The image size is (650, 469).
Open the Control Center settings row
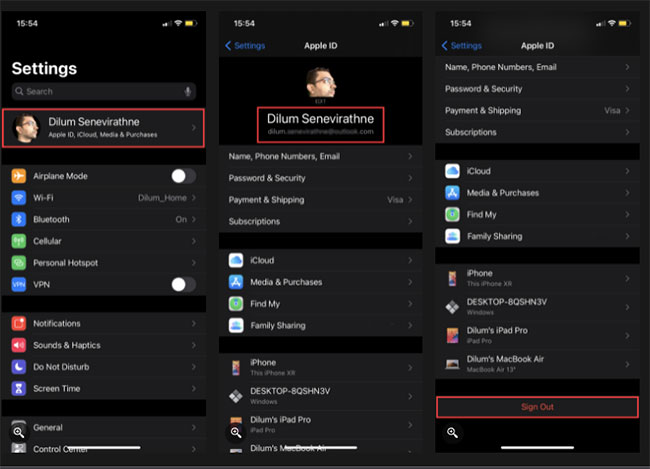coord(104,448)
